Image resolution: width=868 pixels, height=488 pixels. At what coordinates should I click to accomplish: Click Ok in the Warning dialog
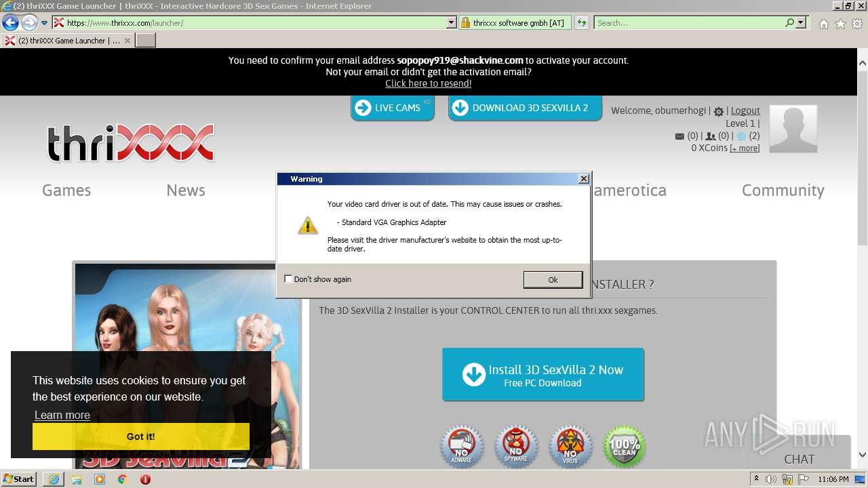click(553, 279)
